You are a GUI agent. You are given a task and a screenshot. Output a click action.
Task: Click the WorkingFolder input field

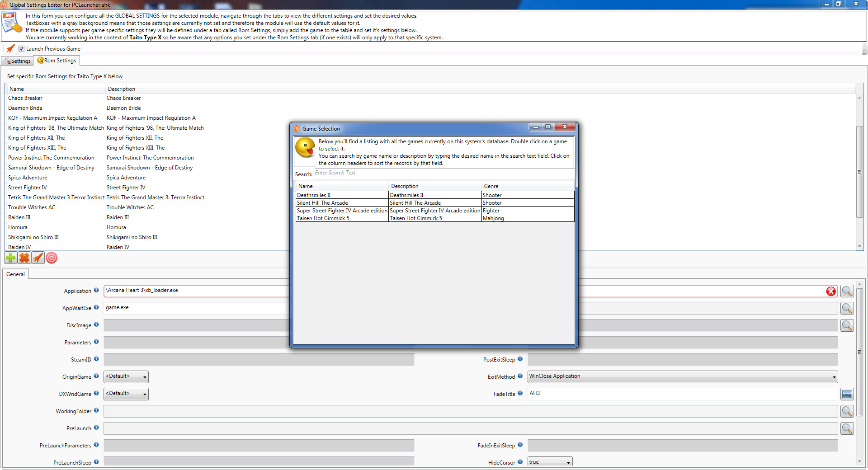(x=471, y=411)
